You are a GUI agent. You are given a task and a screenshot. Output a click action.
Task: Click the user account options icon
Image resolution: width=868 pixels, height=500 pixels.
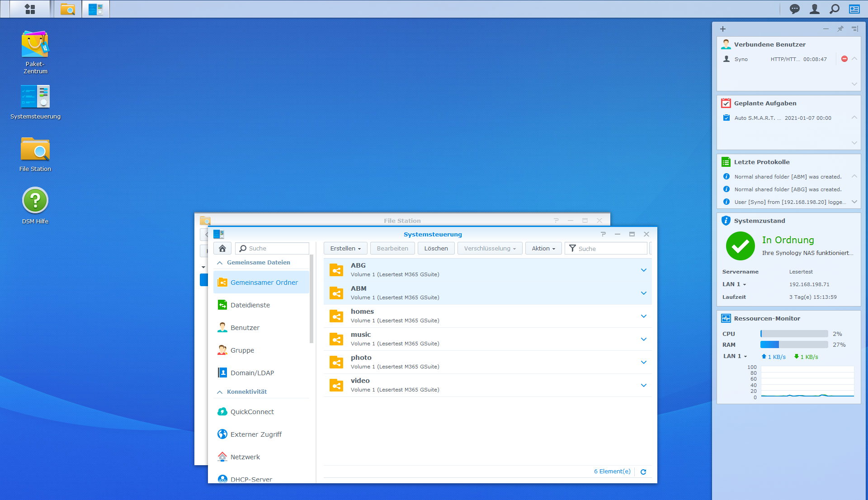coord(815,9)
